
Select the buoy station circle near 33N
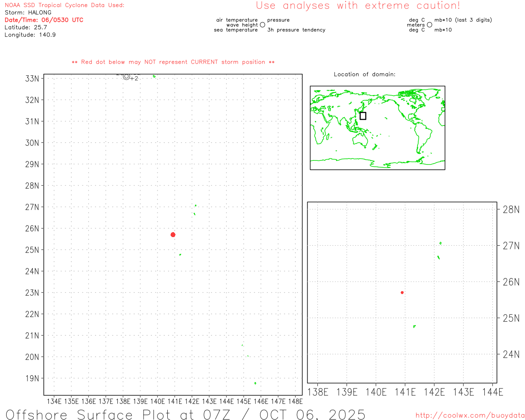(126, 76)
